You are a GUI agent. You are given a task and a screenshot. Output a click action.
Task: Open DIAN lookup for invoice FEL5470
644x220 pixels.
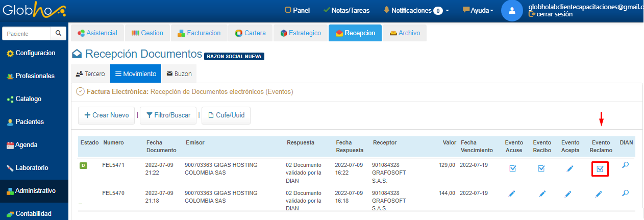[626, 193]
